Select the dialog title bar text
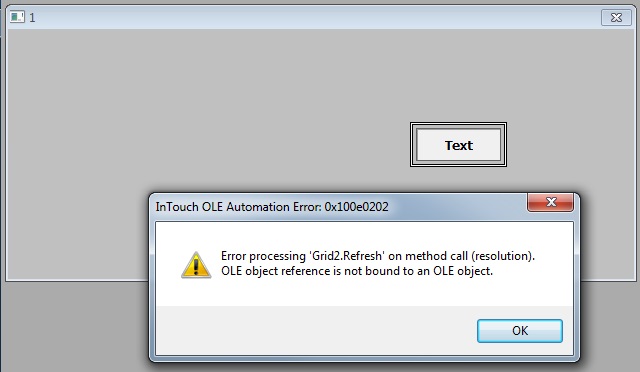Screen dimensions: 640x372 tap(272, 207)
